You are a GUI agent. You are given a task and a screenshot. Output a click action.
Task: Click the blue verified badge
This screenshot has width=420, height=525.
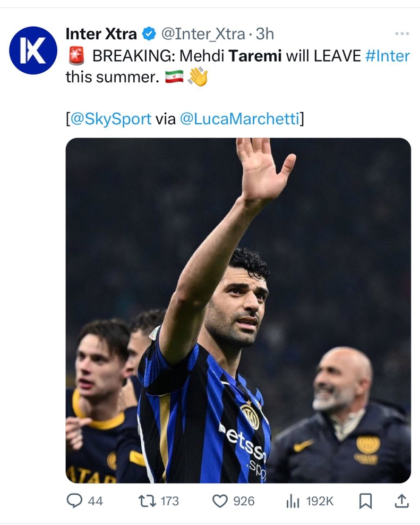click(x=149, y=35)
